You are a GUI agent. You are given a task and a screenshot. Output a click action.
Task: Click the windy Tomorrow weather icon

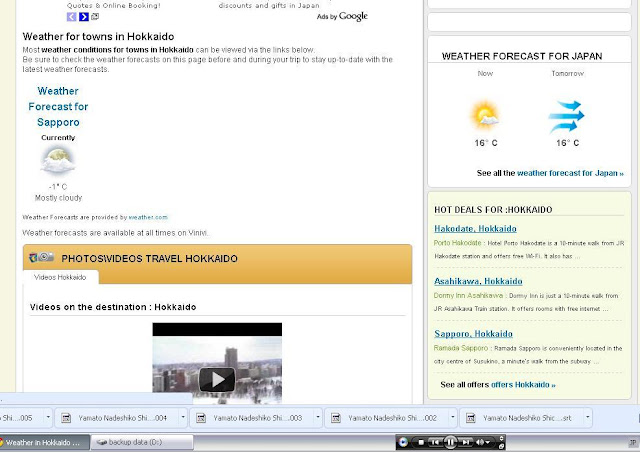[x=567, y=116]
